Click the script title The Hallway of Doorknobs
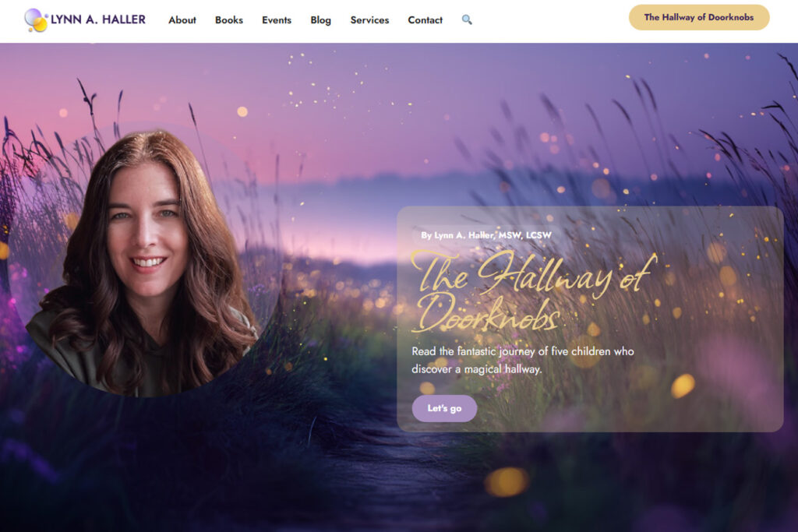The width and height of the screenshot is (798, 532). 533,291
